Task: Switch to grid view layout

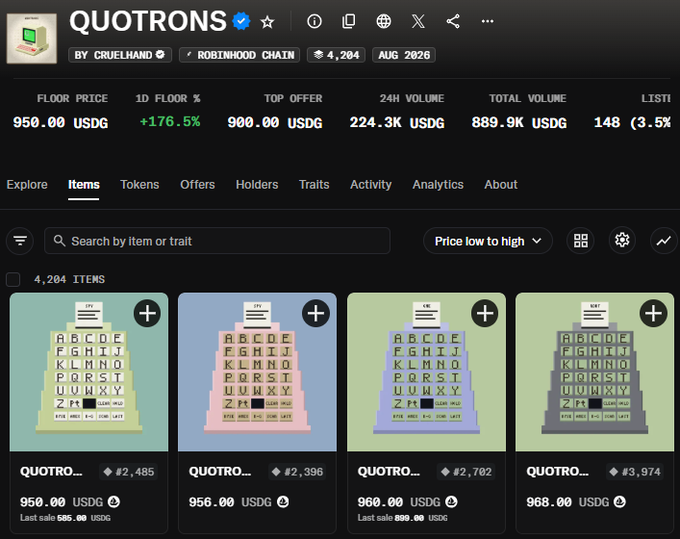Action: coord(581,241)
